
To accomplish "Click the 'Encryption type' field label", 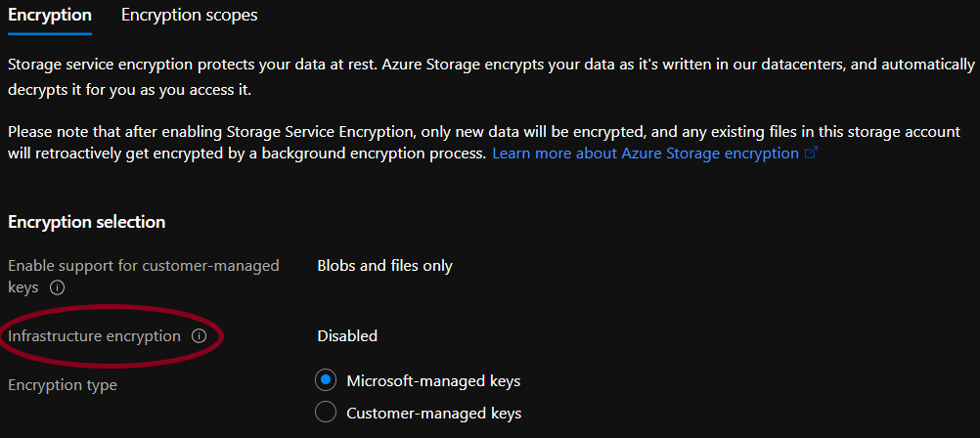I will (63, 385).
